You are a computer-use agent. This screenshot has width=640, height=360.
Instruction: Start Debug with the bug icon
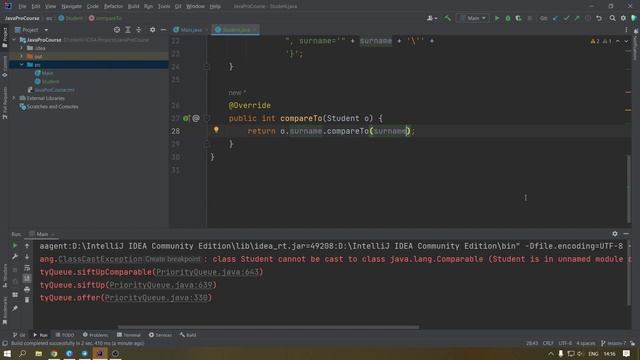508,18
